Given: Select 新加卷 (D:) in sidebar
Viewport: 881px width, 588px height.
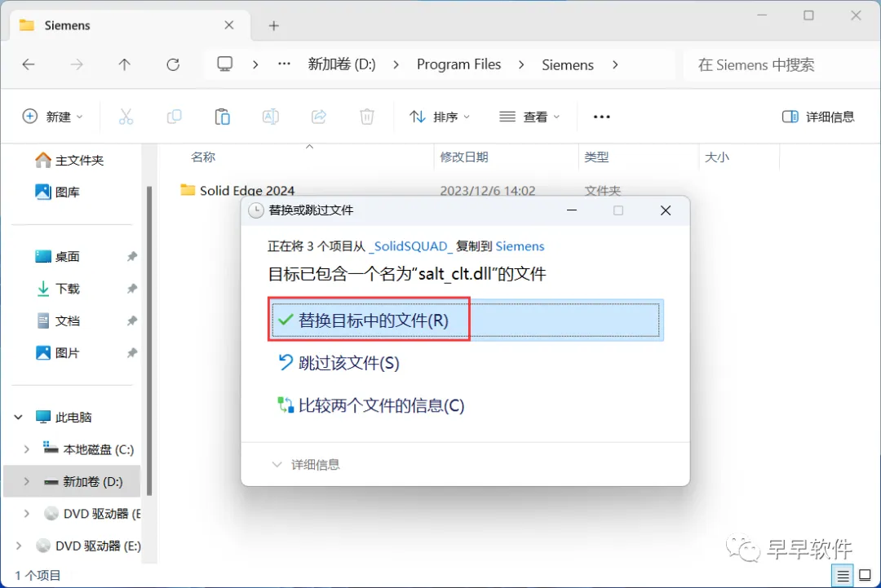Looking at the screenshot, I should [x=84, y=481].
